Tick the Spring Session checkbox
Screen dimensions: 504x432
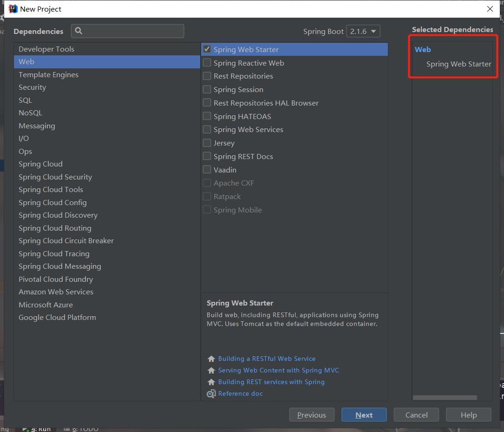(207, 89)
